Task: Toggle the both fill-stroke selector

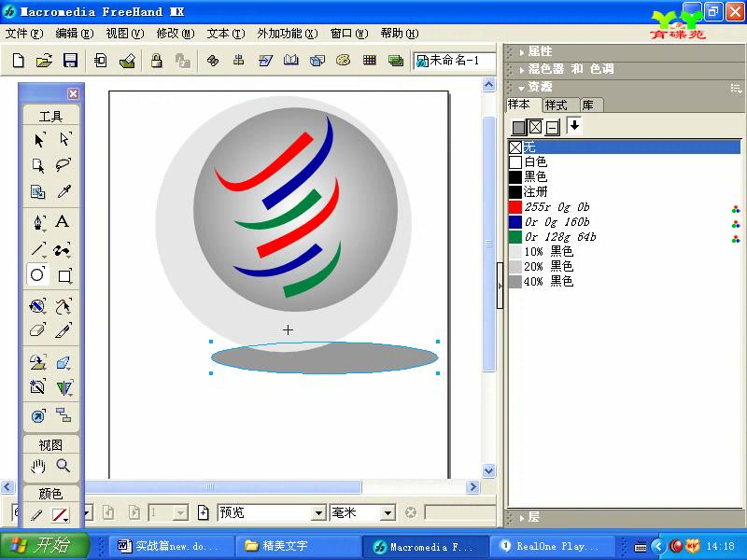Action: click(x=552, y=127)
